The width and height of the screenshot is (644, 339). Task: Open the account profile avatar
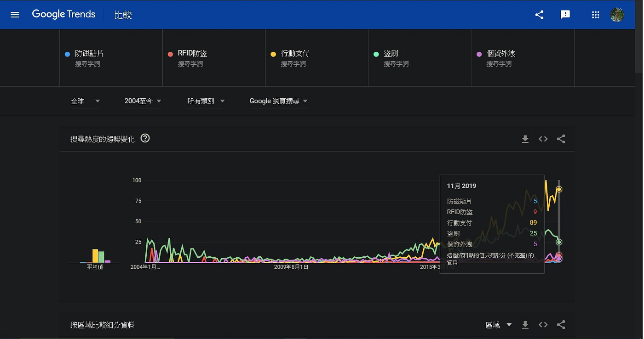(617, 15)
